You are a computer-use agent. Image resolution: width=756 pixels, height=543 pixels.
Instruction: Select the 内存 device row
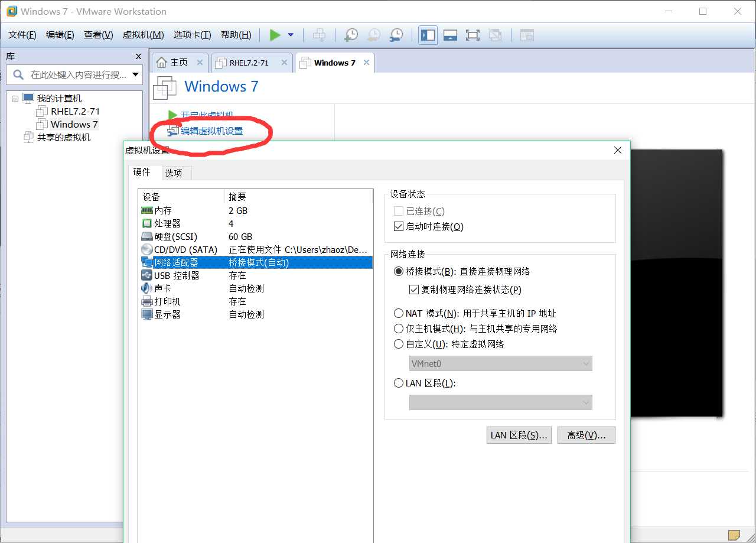coord(255,210)
